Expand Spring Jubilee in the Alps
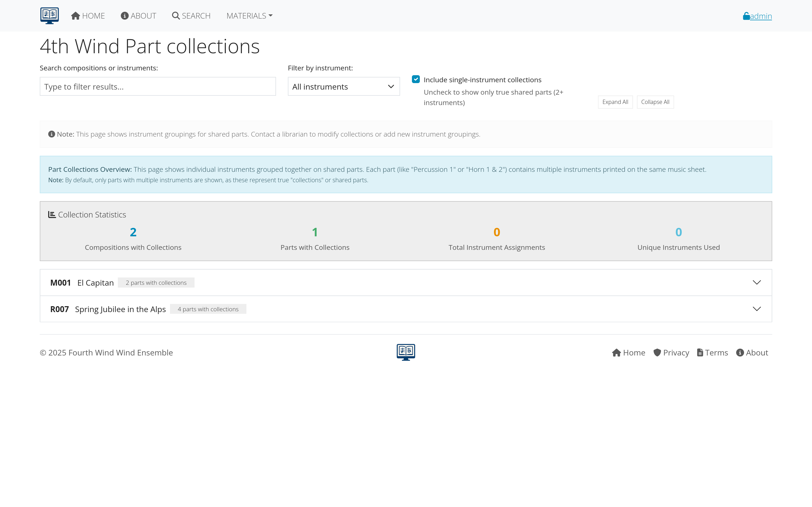Viewport: 812px width, 507px height. tap(757, 309)
